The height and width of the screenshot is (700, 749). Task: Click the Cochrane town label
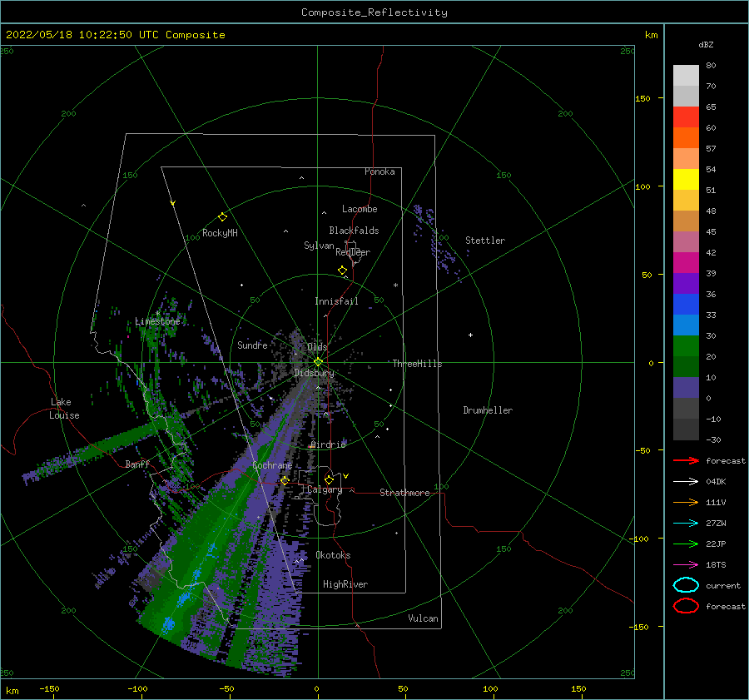coord(272,465)
